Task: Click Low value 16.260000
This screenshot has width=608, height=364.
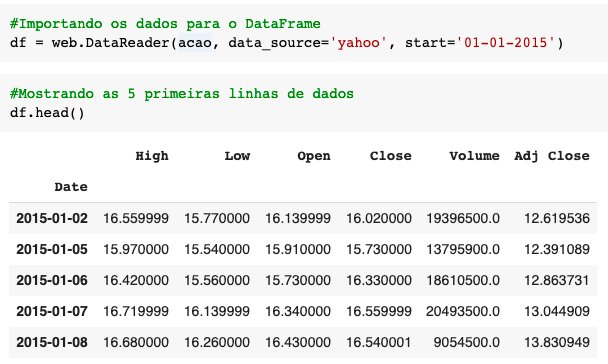Action: (x=217, y=342)
